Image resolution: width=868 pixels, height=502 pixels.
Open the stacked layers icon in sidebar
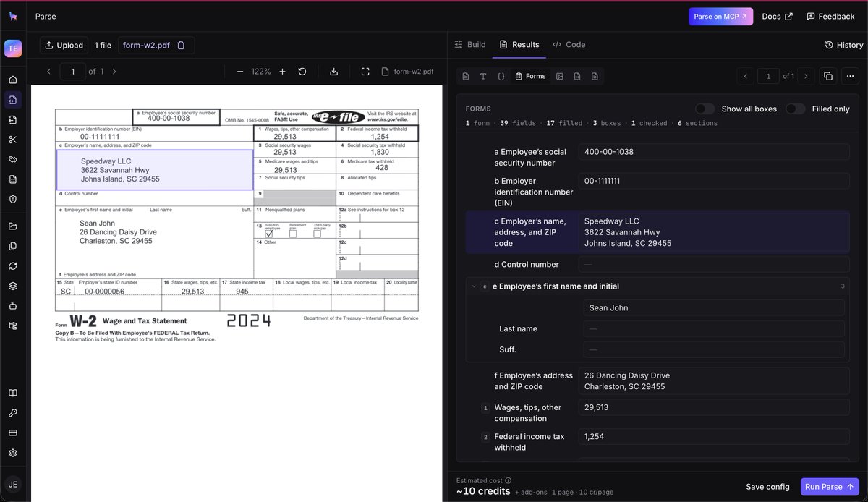pos(13,286)
